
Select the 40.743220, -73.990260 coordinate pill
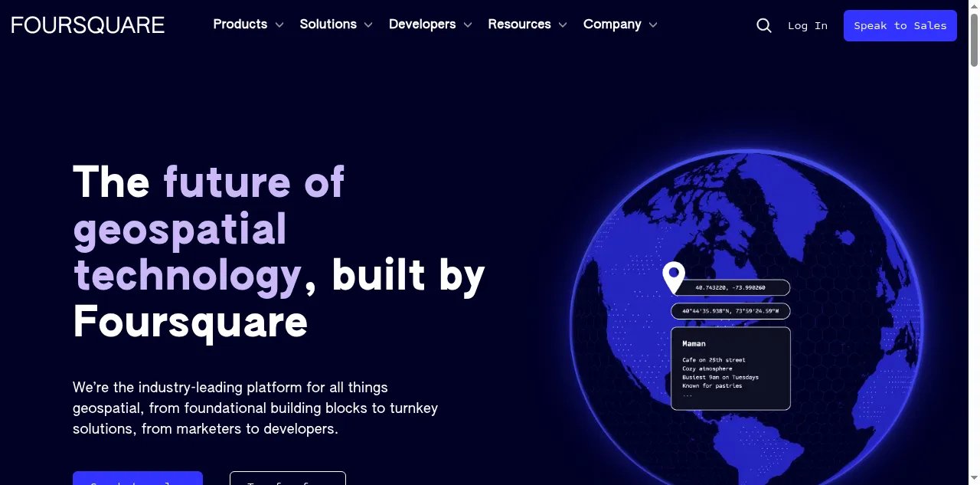730,288
